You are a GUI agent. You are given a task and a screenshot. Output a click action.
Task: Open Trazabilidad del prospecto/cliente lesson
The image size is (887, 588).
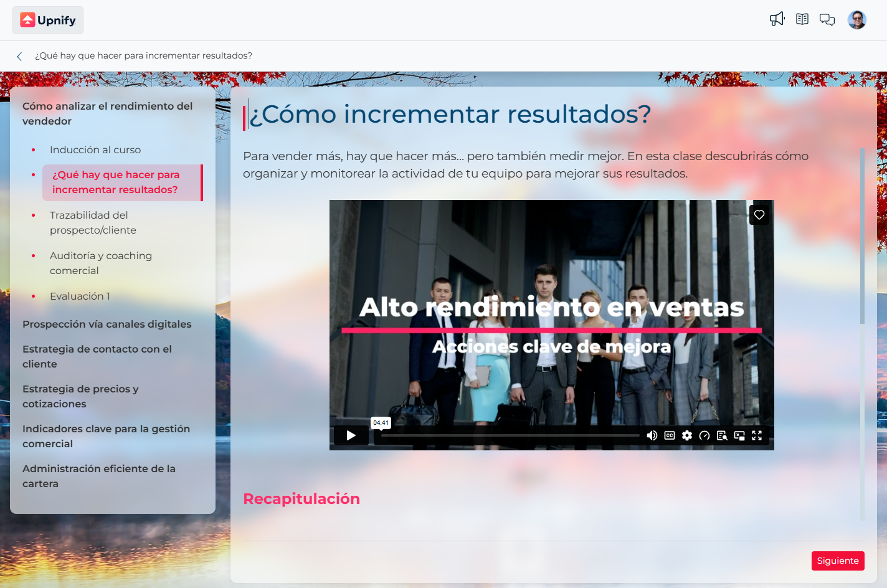pyautogui.click(x=93, y=222)
